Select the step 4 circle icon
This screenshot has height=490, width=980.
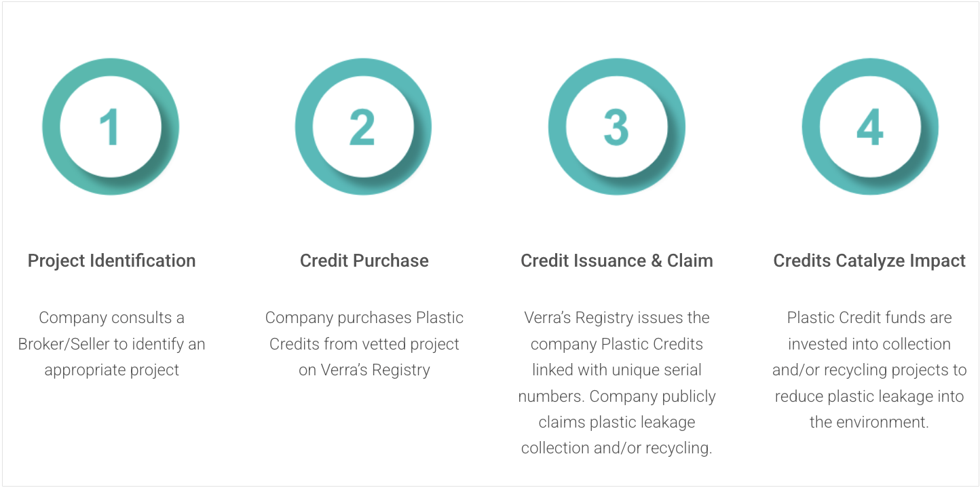tap(870, 127)
